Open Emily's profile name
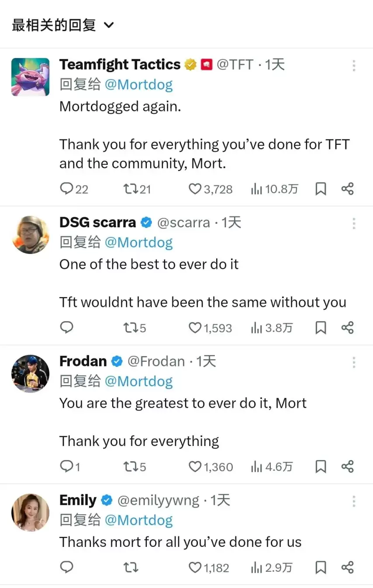Image resolution: width=373 pixels, height=588 pixels. pos(78,500)
